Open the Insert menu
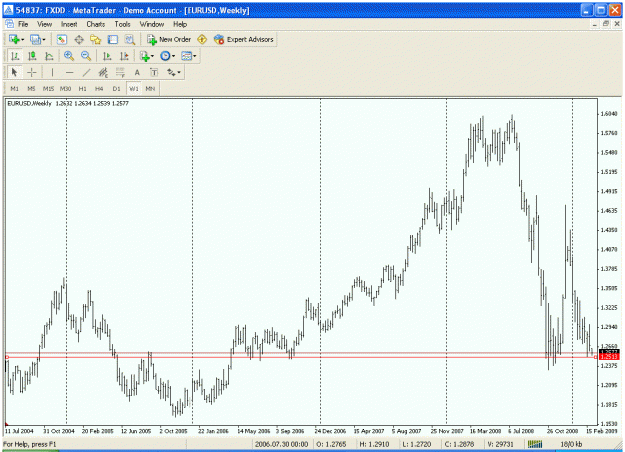625x452 pixels. (x=69, y=24)
